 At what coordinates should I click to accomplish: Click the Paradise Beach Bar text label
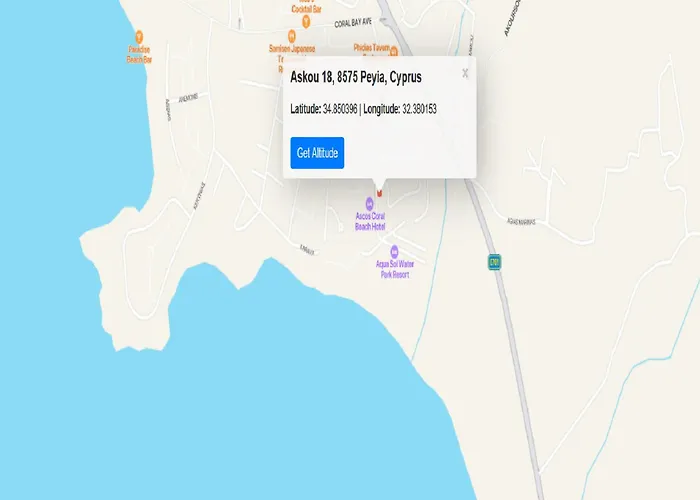(139, 54)
